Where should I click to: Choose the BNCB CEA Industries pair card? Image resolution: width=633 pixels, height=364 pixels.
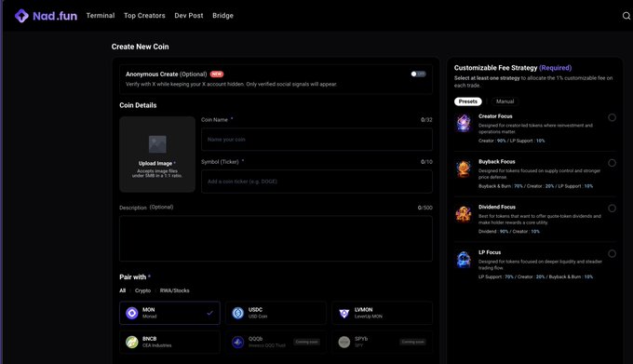pos(169,342)
